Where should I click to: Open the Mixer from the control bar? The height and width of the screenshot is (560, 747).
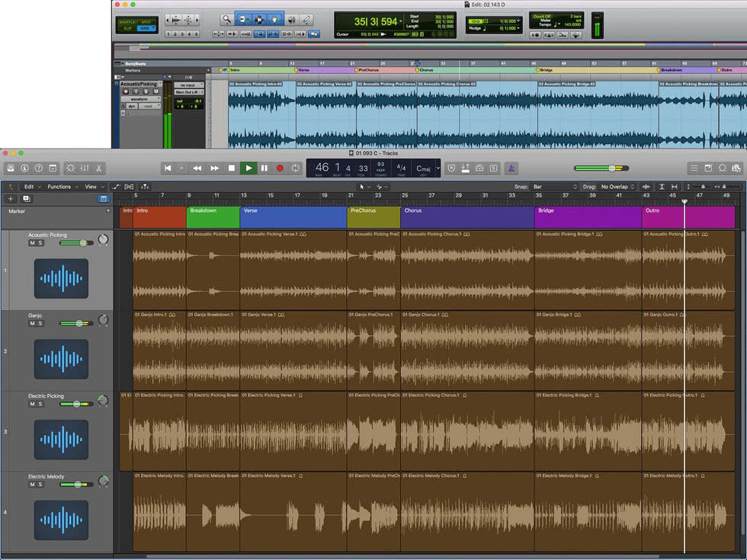(x=85, y=168)
